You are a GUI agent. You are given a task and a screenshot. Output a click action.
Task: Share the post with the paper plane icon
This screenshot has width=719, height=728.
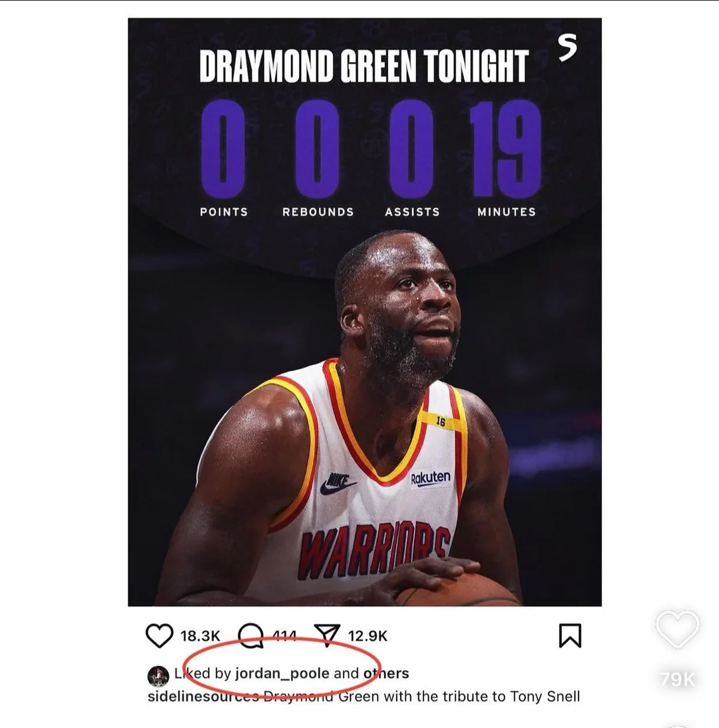[328, 635]
